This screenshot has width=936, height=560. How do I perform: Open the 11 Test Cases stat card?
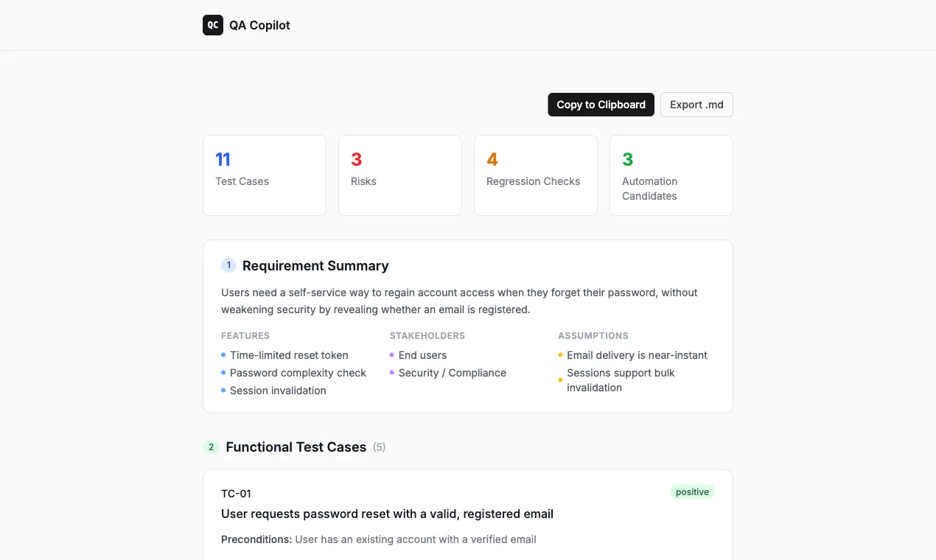coord(265,175)
